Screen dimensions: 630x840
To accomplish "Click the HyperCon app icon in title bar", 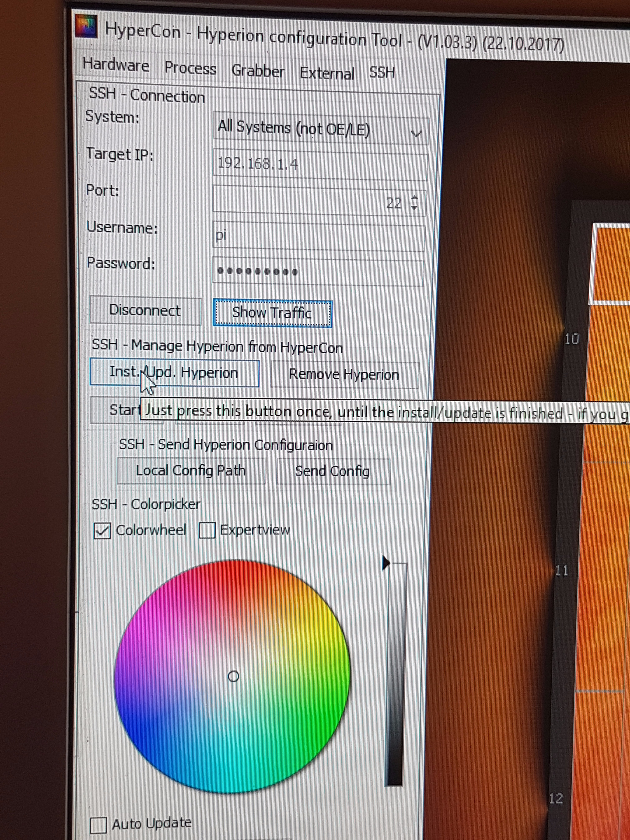I will (86, 26).
